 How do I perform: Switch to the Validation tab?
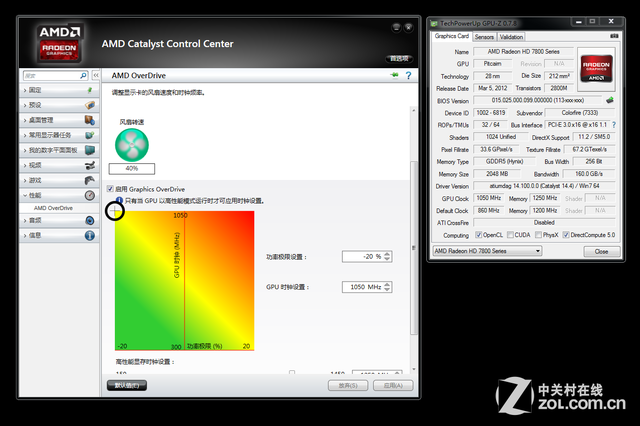(x=511, y=36)
